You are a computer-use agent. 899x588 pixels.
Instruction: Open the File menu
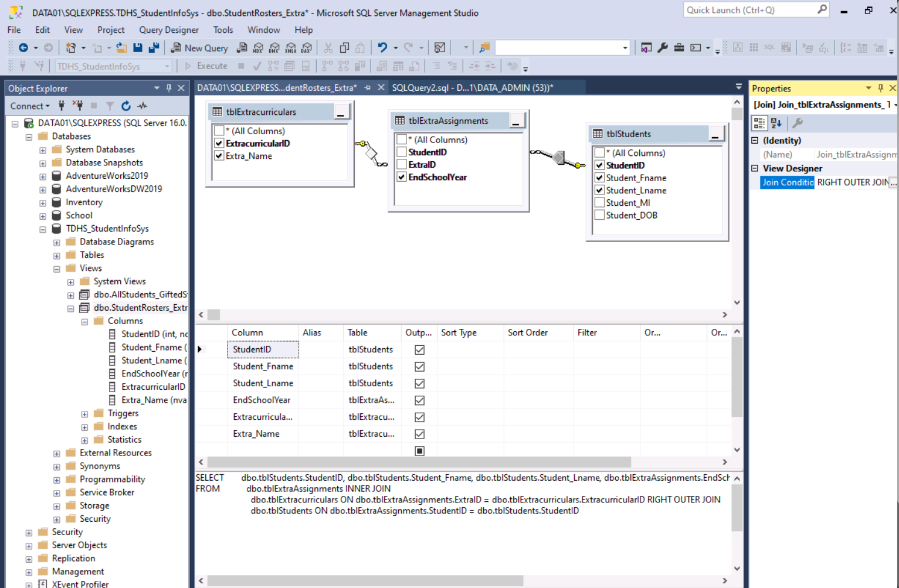[x=14, y=30]
